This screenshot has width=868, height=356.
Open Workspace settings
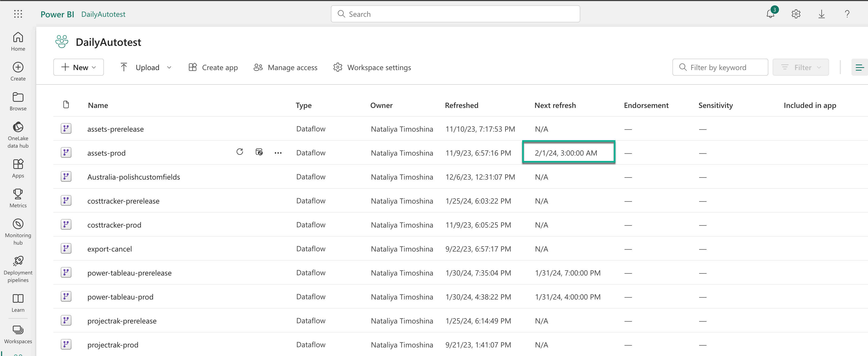coord(372,67)
